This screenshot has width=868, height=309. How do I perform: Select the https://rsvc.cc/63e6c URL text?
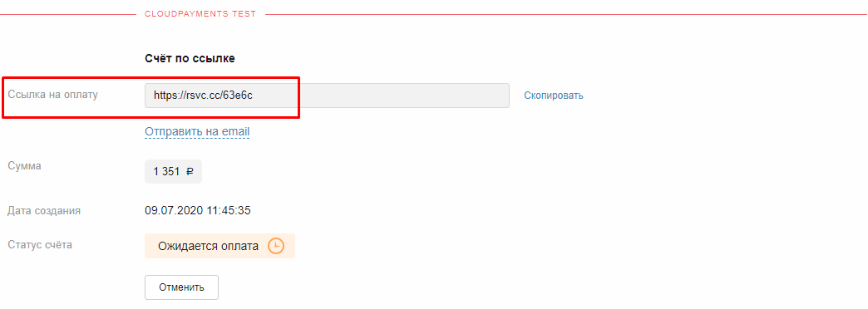pyautogui.click(x=203, y=95)
